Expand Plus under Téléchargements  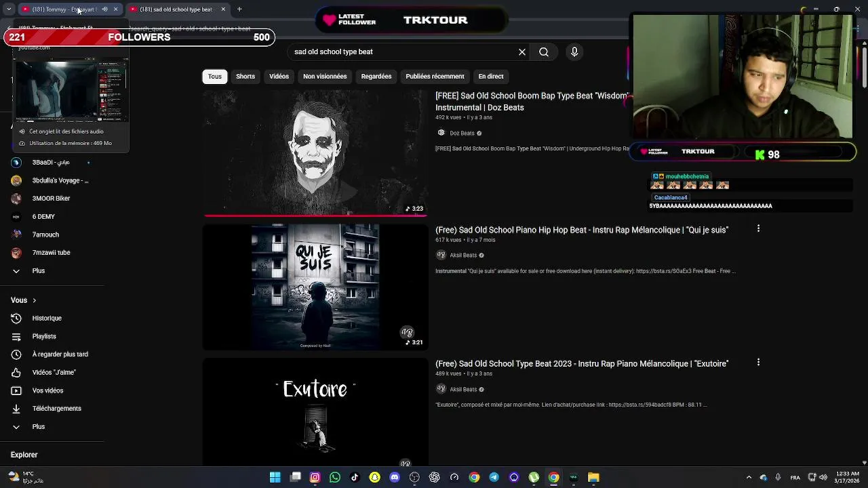coord(38,426)
